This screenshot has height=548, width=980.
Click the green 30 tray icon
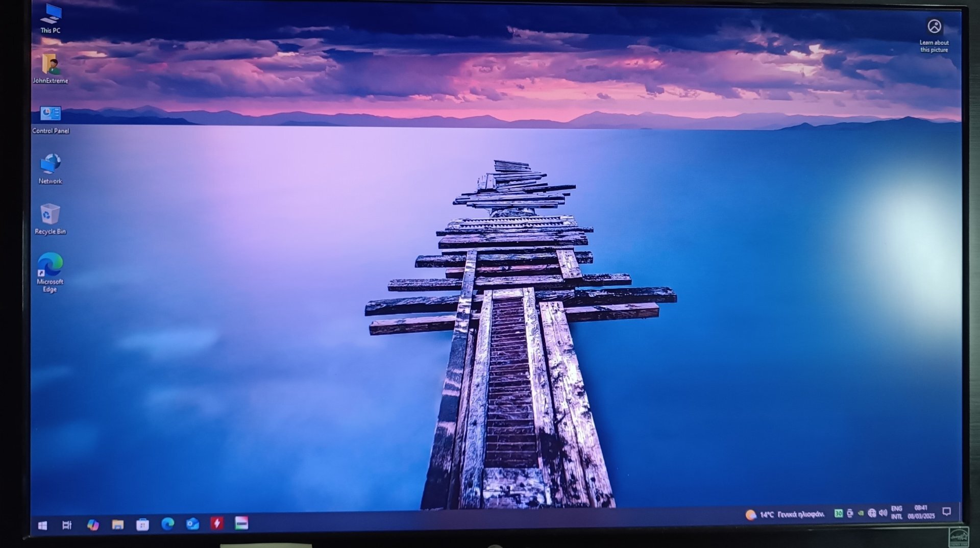pyautogui.click(x=838, y=514)
